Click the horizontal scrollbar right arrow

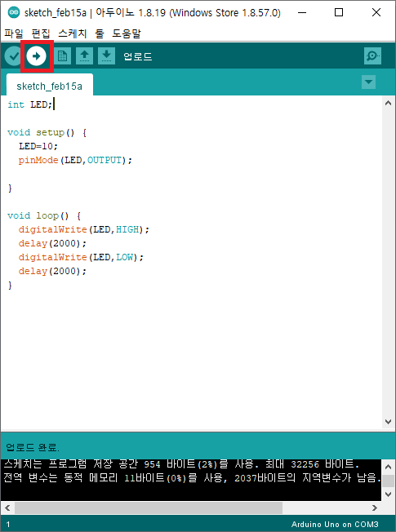pyautogui.click(x=374, y=508)
